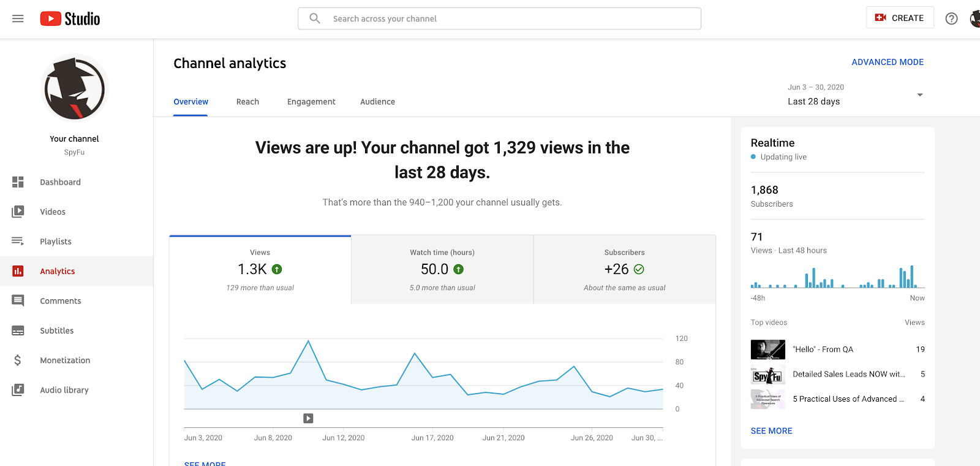The image size is (980, 466).
Task: Click the Realtime 48-hour views bar chart
Action: tap(837, 277)
